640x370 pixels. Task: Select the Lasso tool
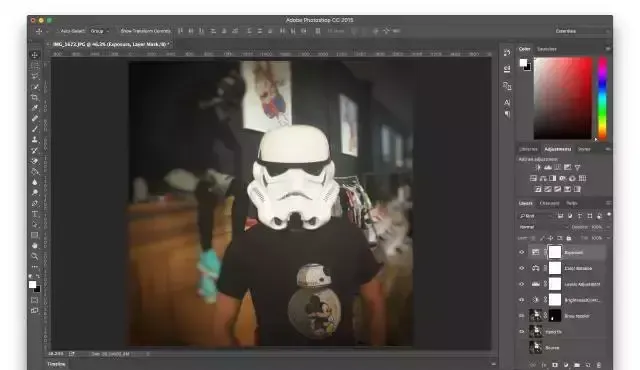[35, 76]
